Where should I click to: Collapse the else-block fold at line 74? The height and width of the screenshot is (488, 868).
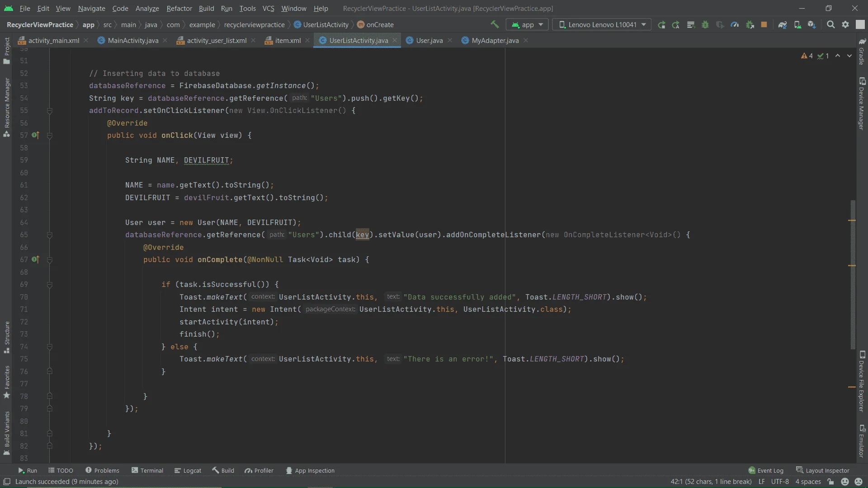point(50,347)
